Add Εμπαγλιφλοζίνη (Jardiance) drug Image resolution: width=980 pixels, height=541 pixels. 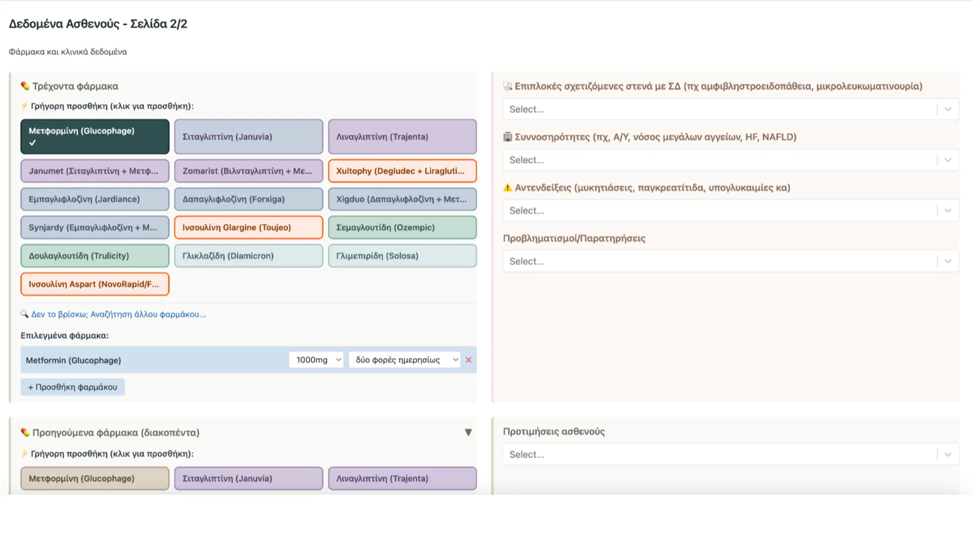[x=95, y=199]
